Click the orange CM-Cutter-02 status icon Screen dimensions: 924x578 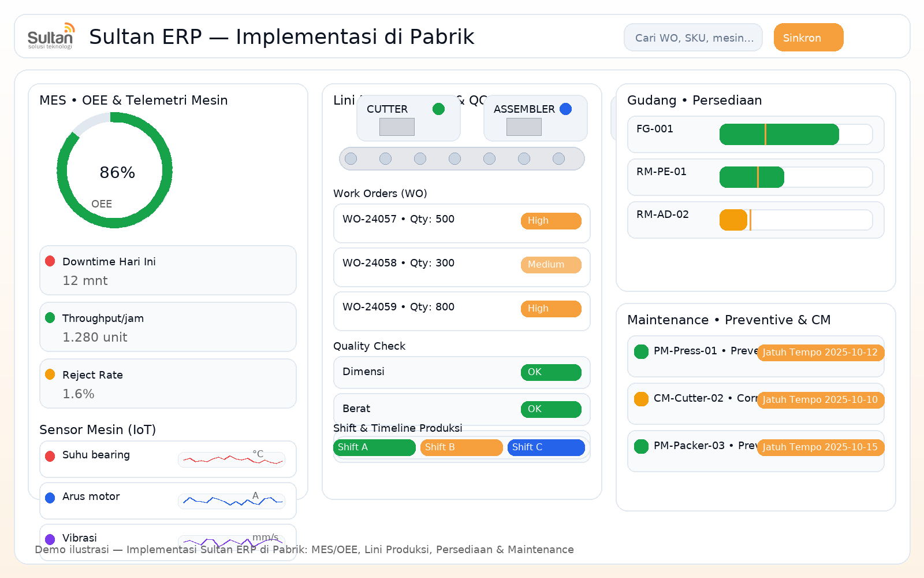pyautogui.click(x=640, y=398)
